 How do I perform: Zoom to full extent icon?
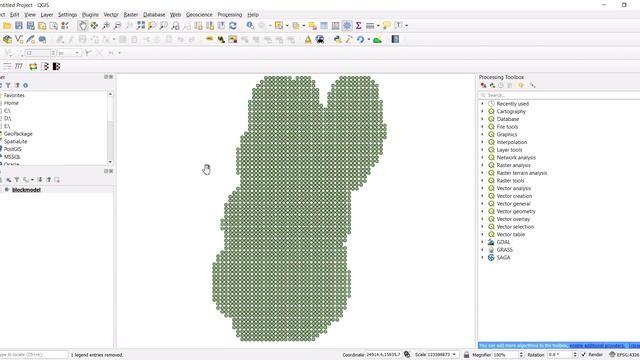point(141,26)
